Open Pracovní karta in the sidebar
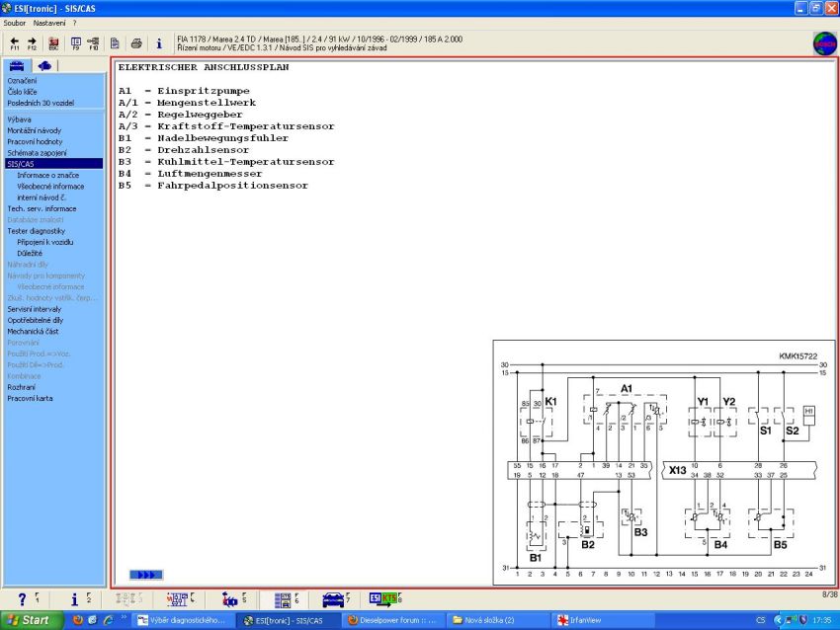This screenshot has height=630, width=840. point(30,398)
